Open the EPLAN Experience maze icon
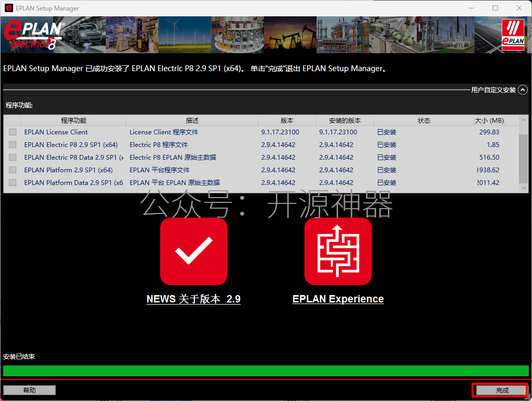 point(338,251)
